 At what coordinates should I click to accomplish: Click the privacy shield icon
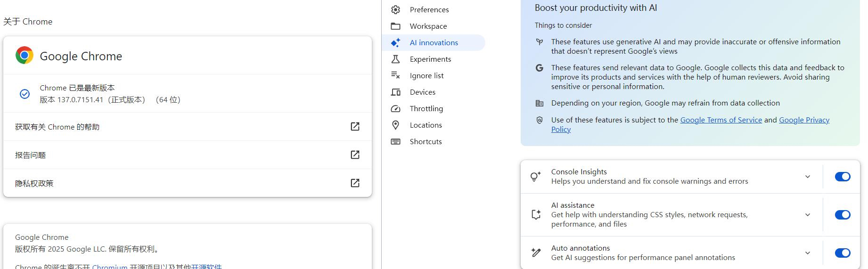click(540, 120)
